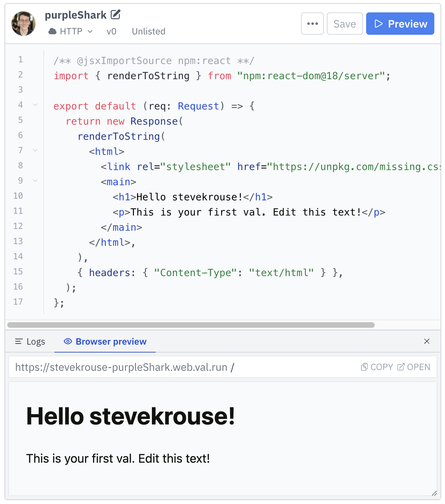Select the Browser preview tab
The width and height of the screenshot is (445, 504).
(x=105, y=342)
